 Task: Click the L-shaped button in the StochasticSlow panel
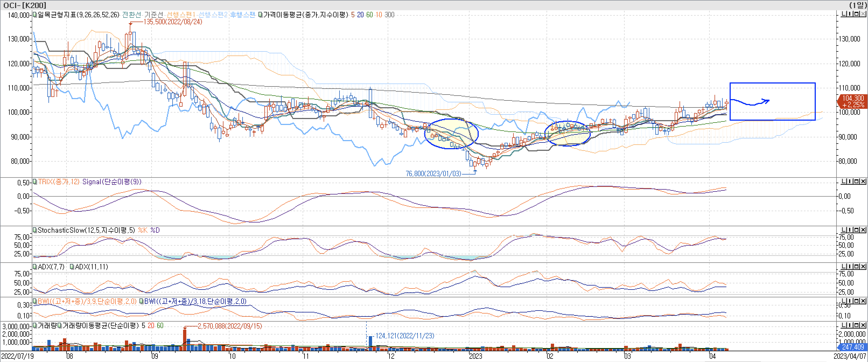pos(844,230)
